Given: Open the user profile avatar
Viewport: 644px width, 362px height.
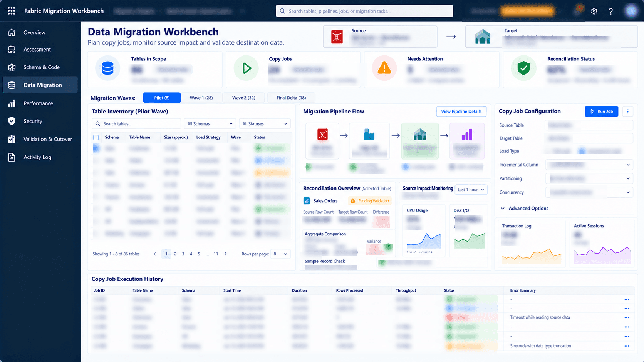Looking at the screenshot, I should pos(631,11).
